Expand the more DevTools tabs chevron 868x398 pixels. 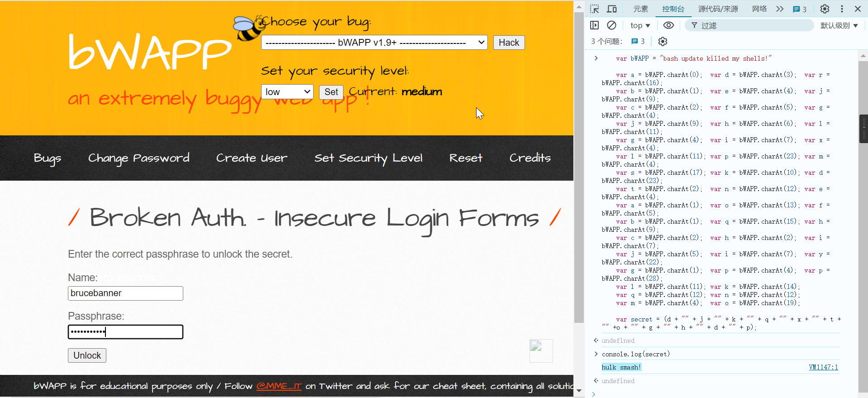point(780,9)
